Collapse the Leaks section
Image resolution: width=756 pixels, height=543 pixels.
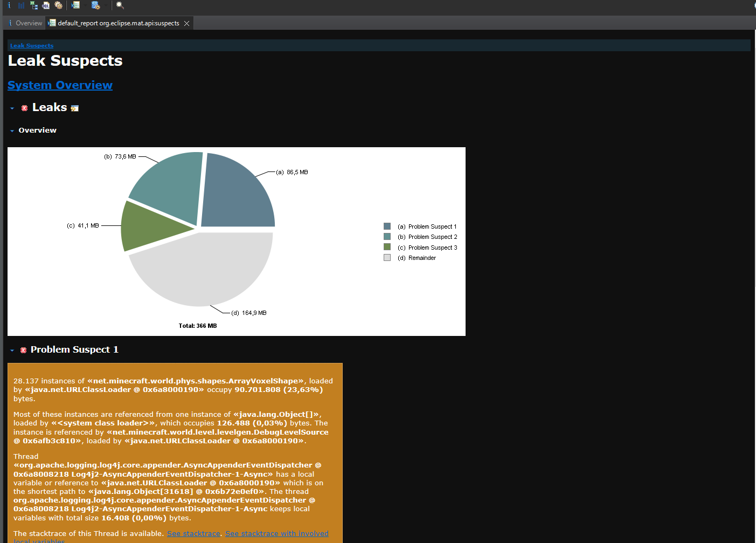coord(12,108)
